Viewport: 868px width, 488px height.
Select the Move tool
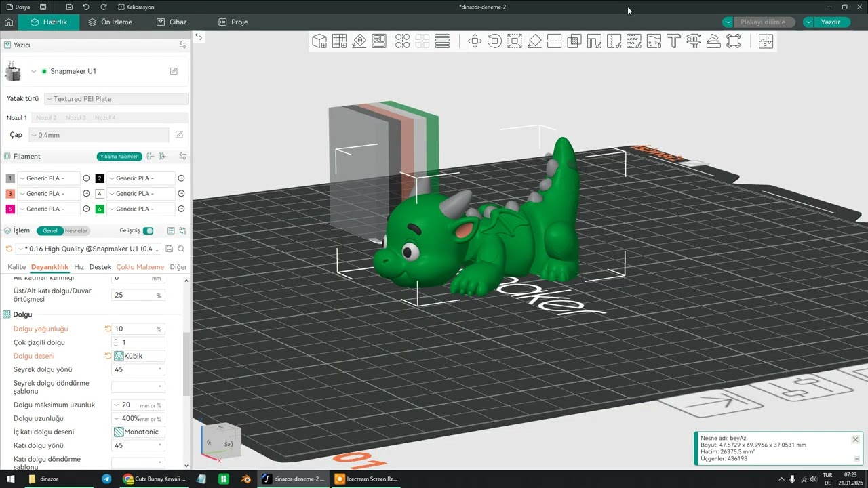(x=475, y=41)
